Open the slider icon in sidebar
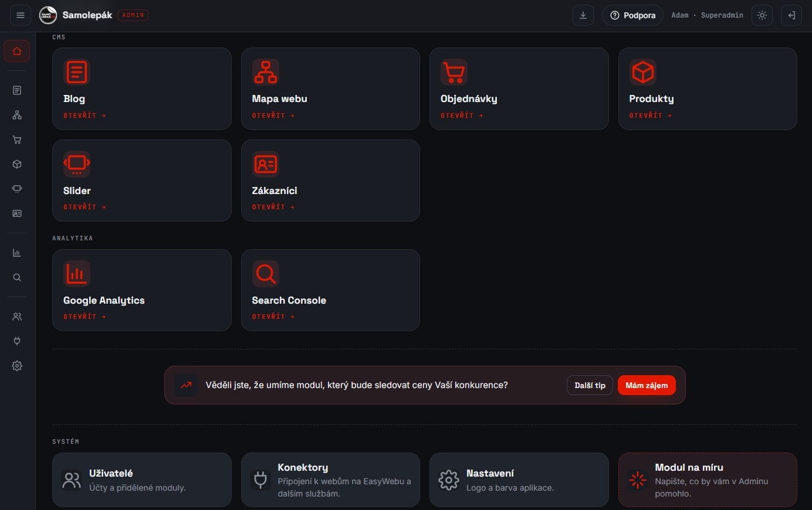Screen dimensions: 812x510 pyautogui.click(x=17, y=189)
